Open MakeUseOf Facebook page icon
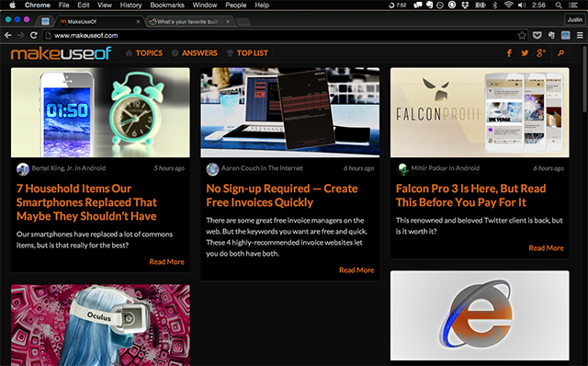Viewport: 588px width, 366px height. [509, 53]
